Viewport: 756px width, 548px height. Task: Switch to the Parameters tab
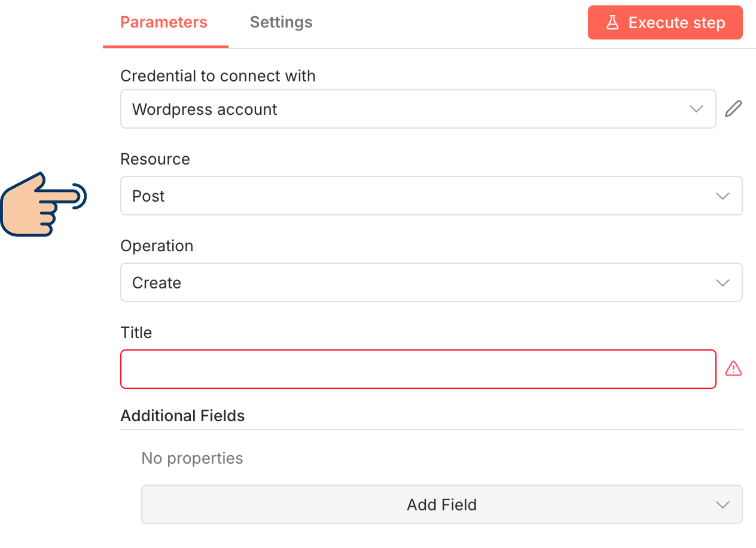(164, 23)
